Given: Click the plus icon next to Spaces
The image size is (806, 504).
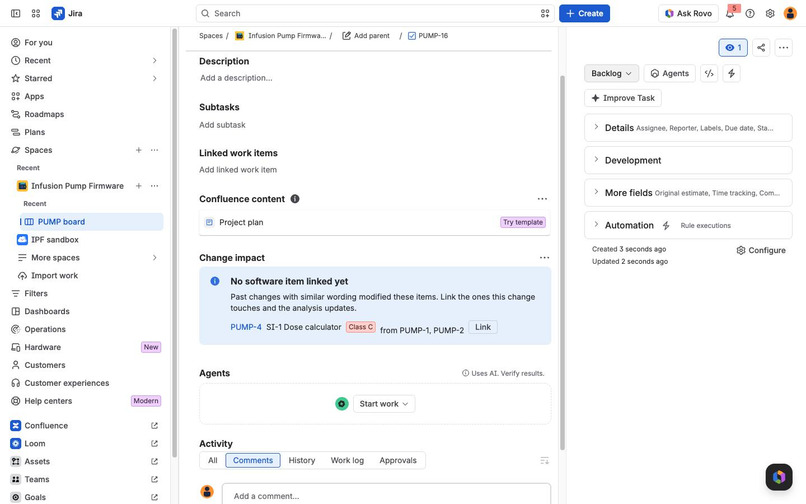Looking at the screenshot, I should click(x=138, y=150).
